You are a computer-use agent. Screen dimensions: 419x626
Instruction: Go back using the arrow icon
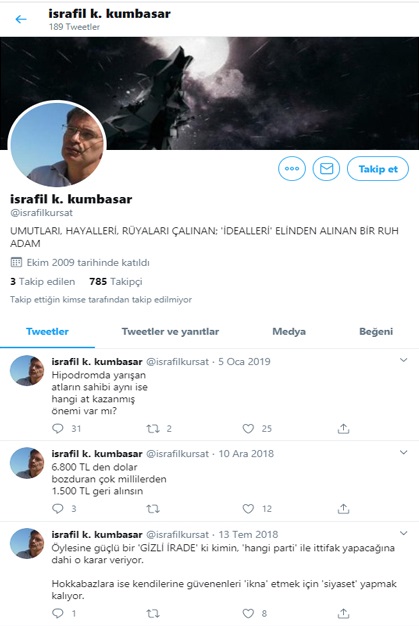click(x=21, y=19)
